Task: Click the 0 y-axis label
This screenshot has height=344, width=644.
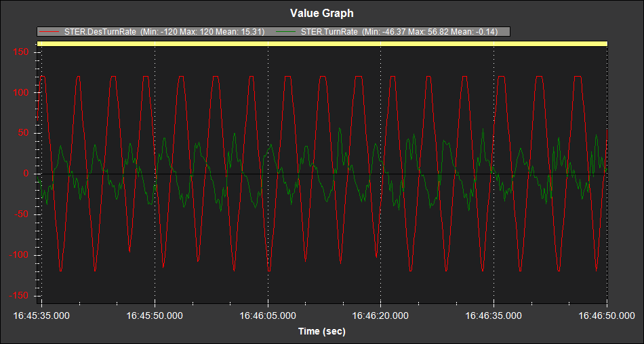Action: point(25,174)
